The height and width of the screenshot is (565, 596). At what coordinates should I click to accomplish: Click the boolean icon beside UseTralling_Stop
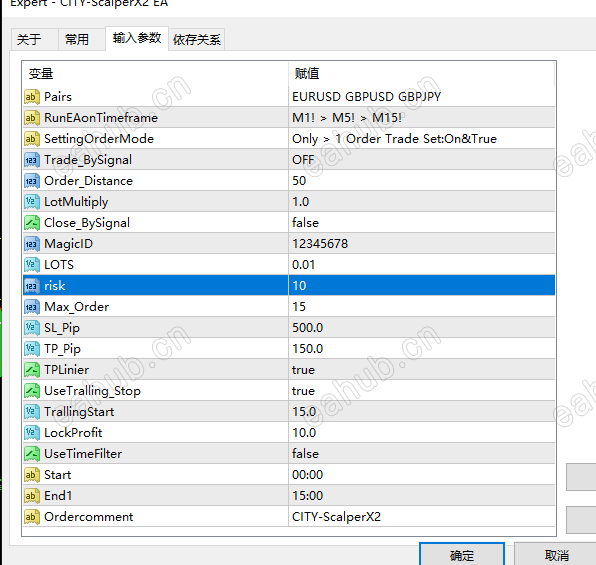(32, 391)
